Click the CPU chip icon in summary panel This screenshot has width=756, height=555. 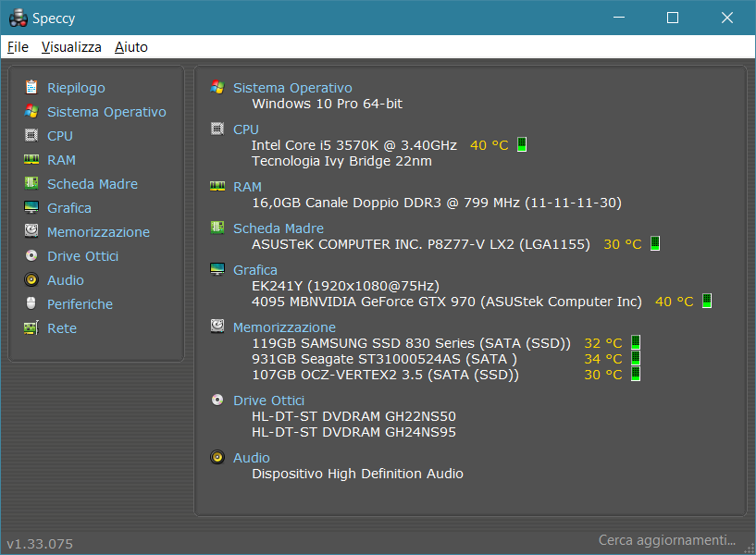pos(217,129)
